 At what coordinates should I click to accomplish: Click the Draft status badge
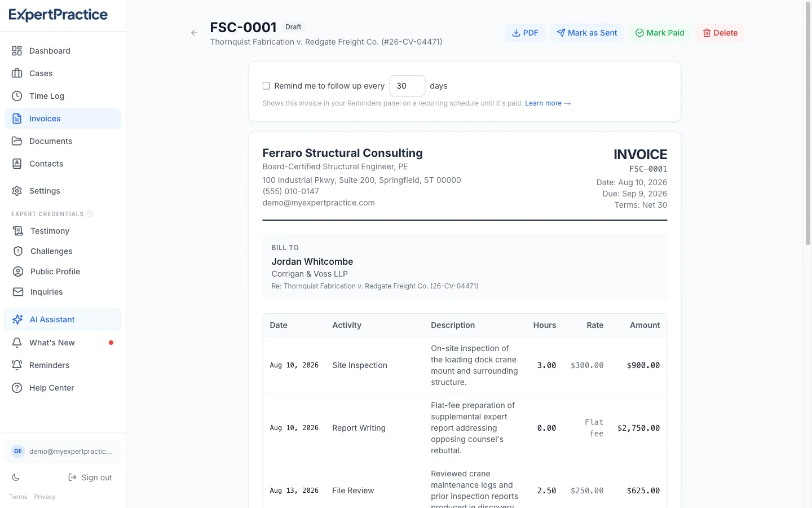293,27
